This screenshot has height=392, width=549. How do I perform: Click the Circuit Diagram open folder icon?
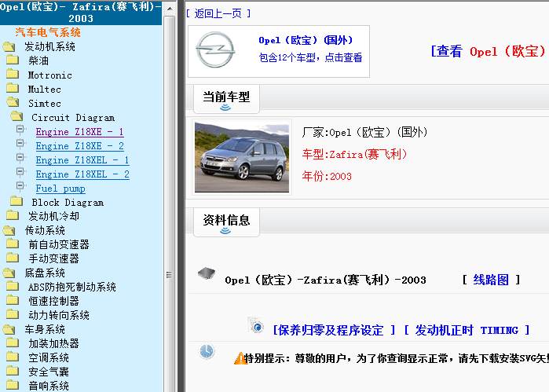coord(16,116)
